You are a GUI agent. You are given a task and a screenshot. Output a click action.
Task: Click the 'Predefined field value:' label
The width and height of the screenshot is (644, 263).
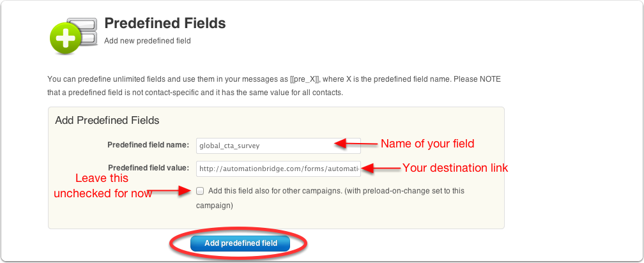pos(149,168)
